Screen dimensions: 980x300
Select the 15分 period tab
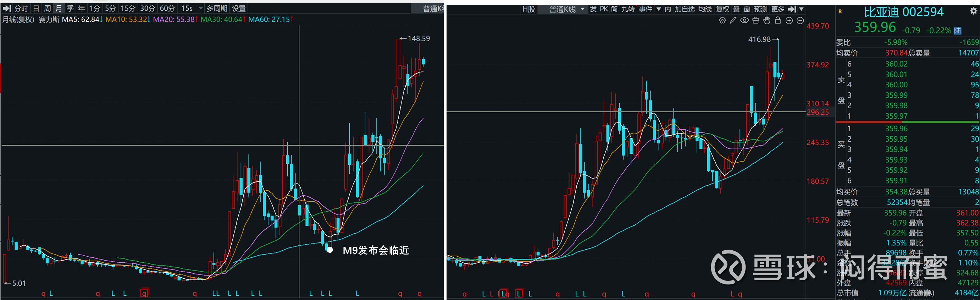click(128, 9)
